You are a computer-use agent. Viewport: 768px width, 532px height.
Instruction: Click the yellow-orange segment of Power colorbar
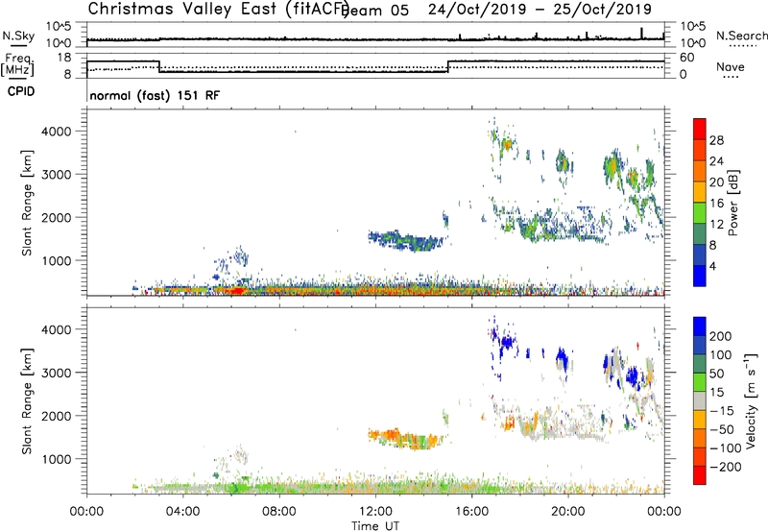pyautogui.click(x=700, y=191)
